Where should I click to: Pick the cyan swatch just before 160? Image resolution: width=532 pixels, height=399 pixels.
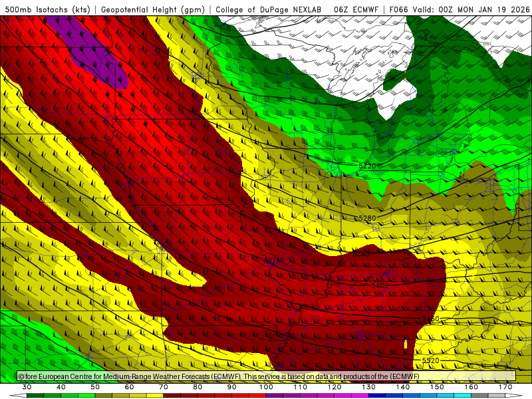[x=463, y=396]
